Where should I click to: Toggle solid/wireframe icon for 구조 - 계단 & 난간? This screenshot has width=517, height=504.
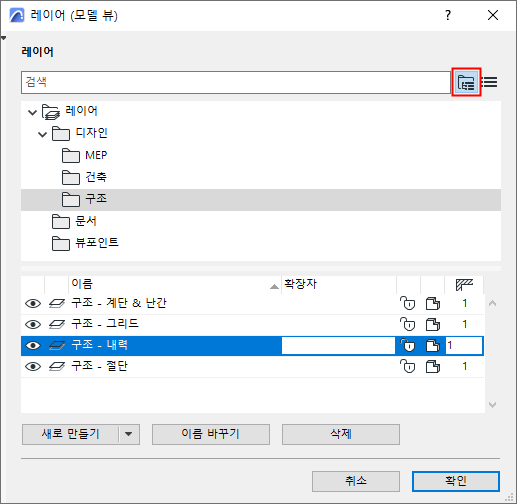[433, 304]
